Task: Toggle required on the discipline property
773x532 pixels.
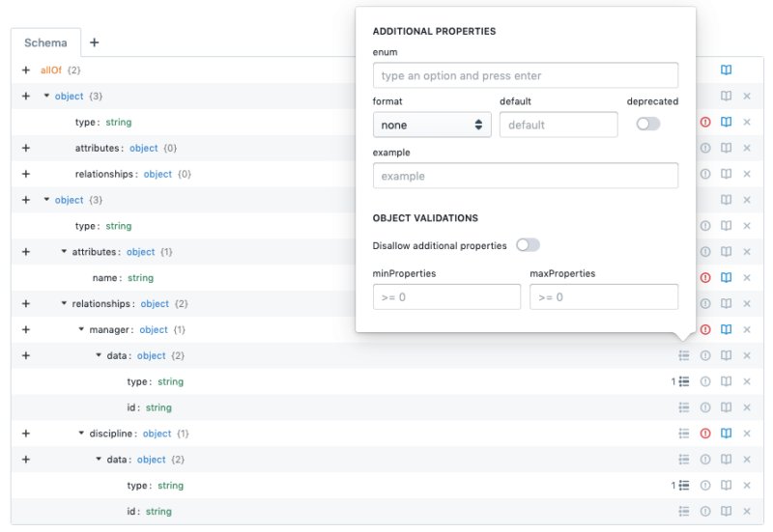Action: coord(705,434)
